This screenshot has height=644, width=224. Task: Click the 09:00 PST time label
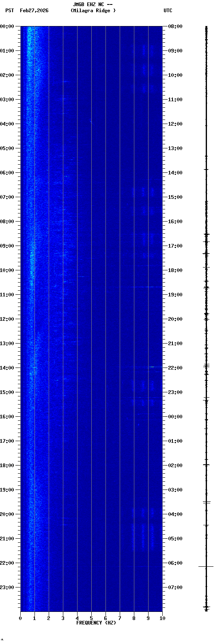[7, 246]
